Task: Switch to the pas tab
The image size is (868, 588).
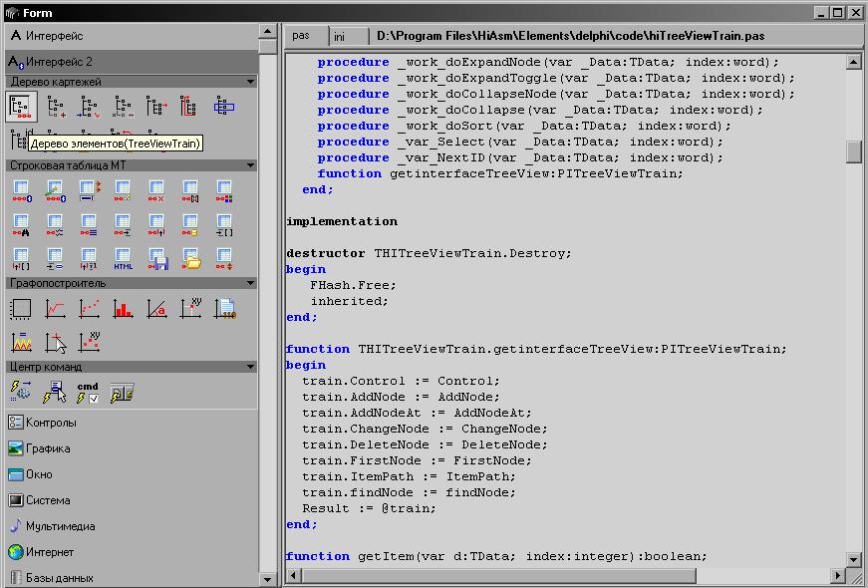Action: 302,36
